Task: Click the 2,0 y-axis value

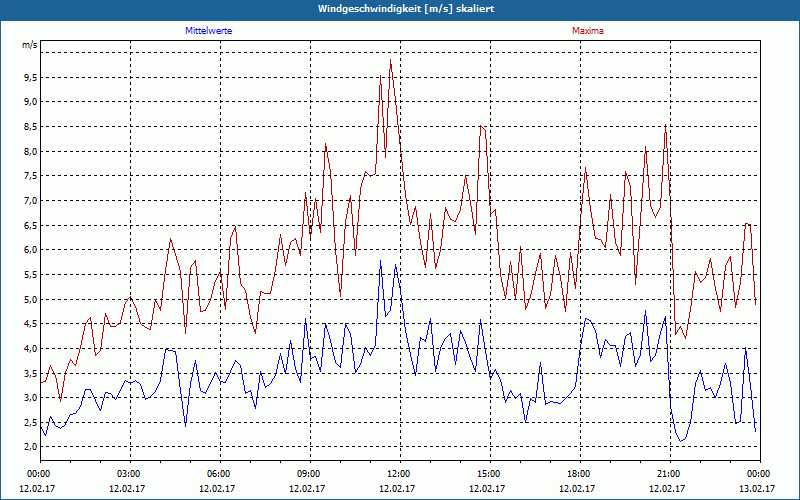Action: (x=30, y=447)
